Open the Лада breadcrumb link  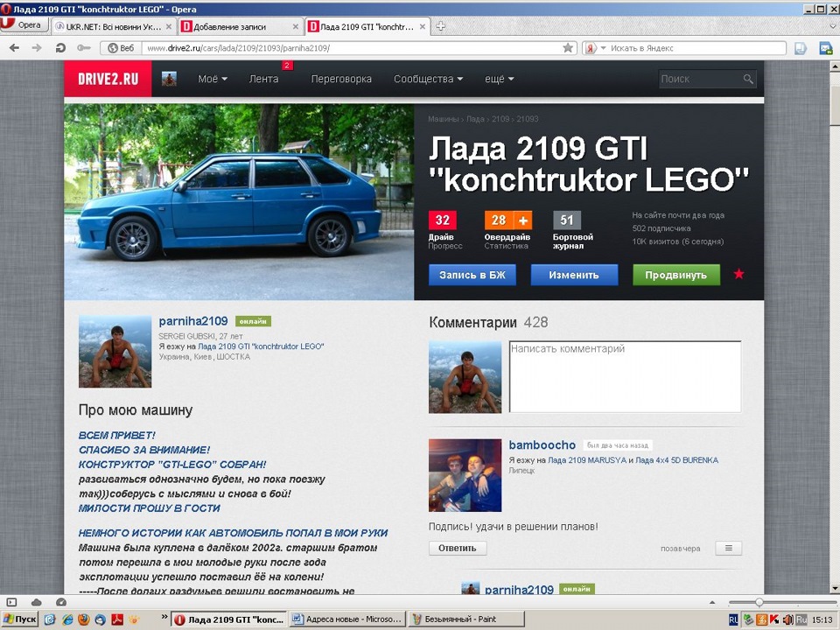[475, 119]
